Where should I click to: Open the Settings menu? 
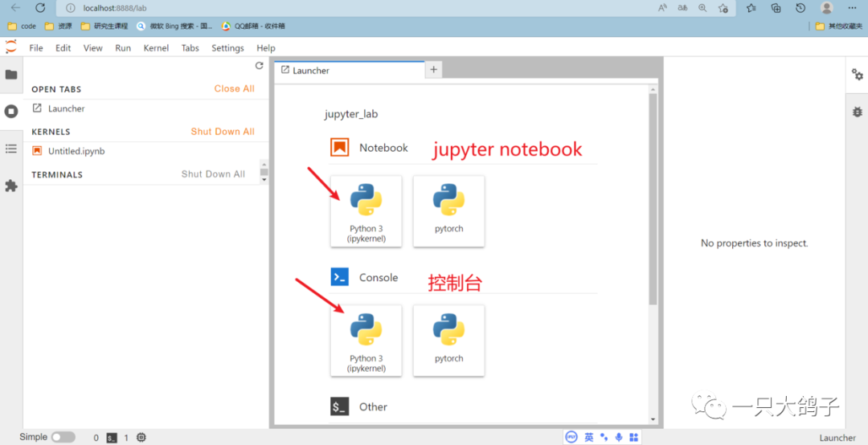pos(227,48)
